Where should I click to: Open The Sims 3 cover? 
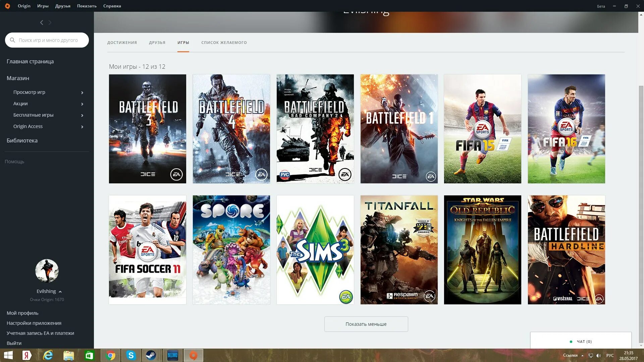click(315, 250)
